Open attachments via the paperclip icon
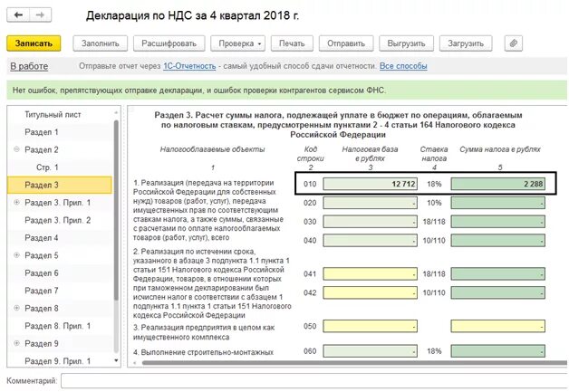569x392 pixels. click(x=514, y=43)
